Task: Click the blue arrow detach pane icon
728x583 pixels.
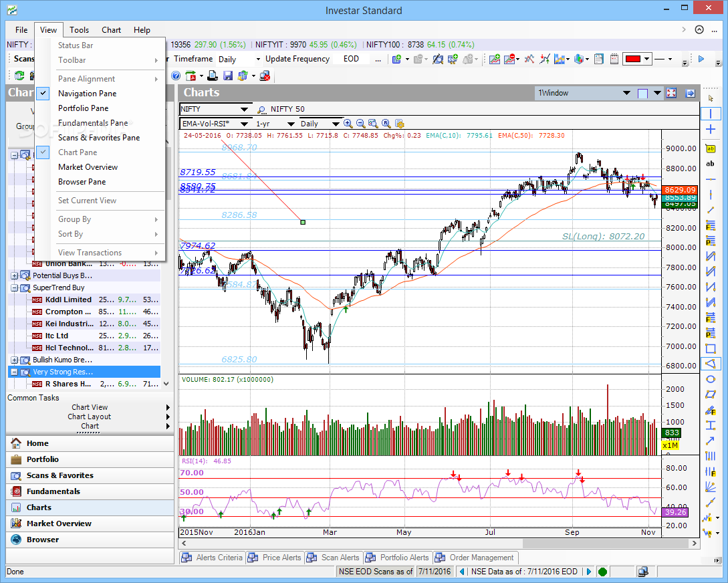Action: 691,93
